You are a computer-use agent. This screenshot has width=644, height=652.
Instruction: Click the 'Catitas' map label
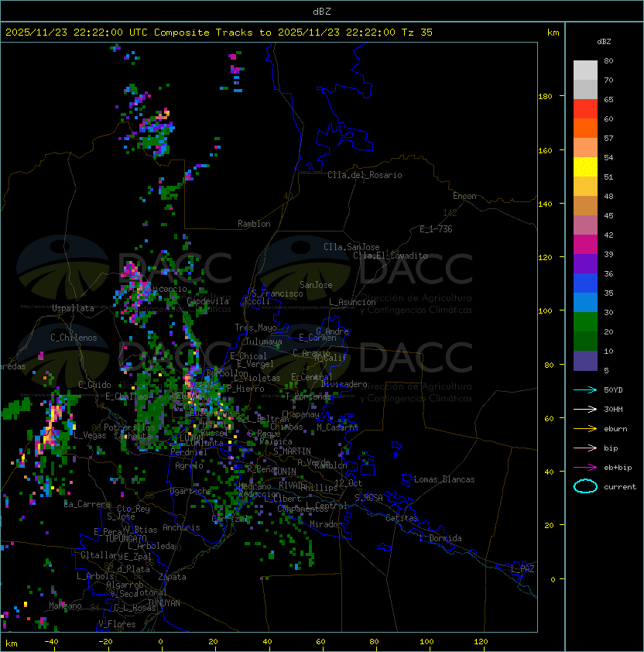click(x=402, y=518)
